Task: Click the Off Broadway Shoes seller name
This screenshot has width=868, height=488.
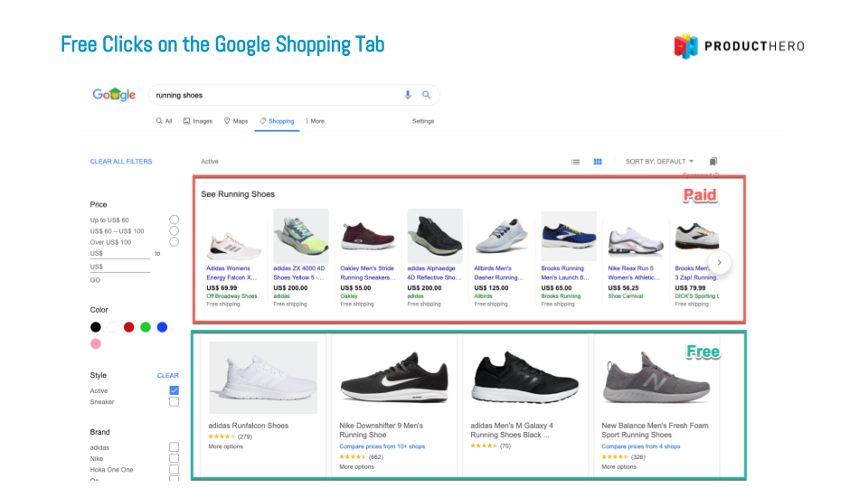Action: click(x=231, y=296)
